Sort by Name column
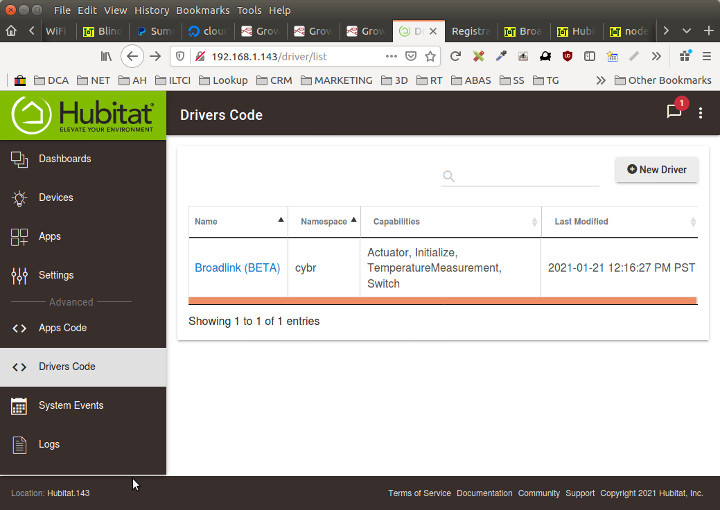This screenshot has height=510, width=720. pos(238,222)
